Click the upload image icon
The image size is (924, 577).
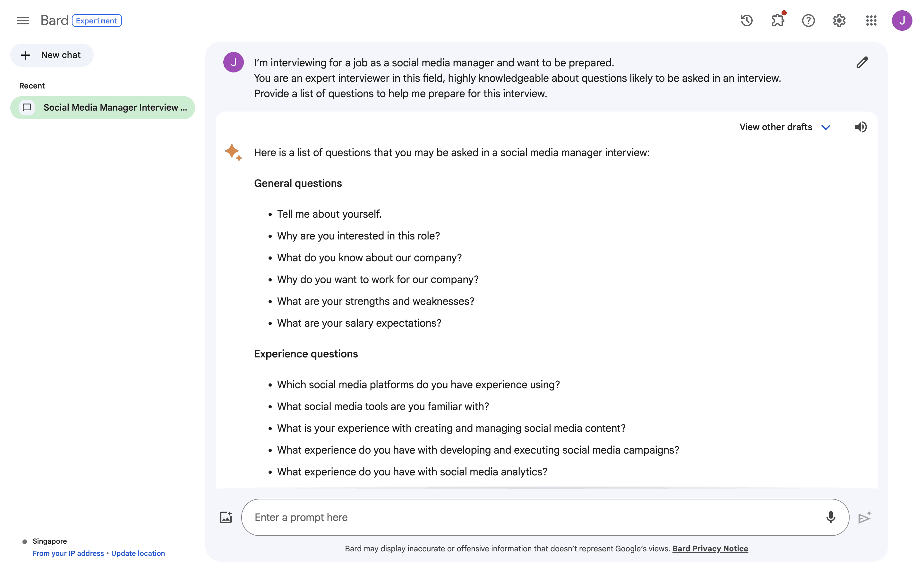[226, 517]
